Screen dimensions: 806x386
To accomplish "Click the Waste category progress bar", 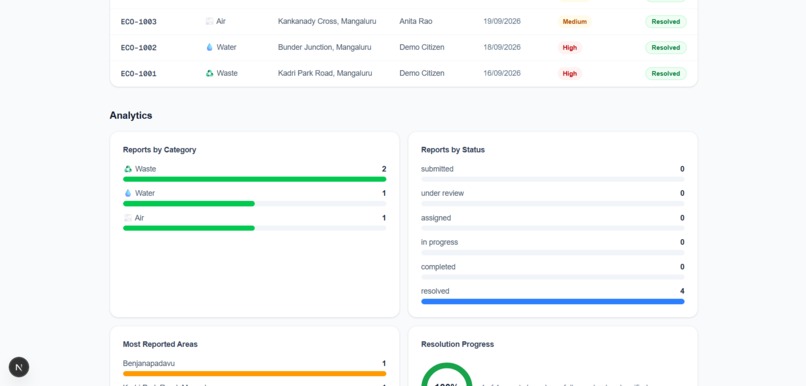I will point(254,179).
